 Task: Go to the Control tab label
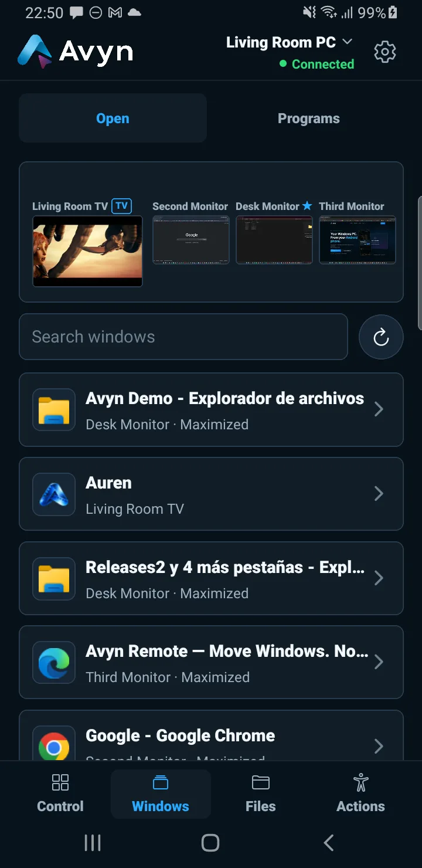[x=60, y=806]
